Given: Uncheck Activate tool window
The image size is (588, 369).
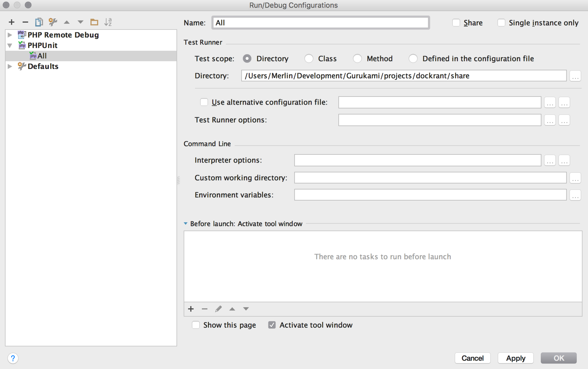Looking at the screenshot, I should (x=272, y=325).
